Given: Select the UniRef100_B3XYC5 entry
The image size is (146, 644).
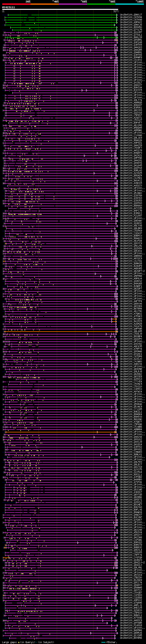Looking at the screenshot, I should click(131, 90).
